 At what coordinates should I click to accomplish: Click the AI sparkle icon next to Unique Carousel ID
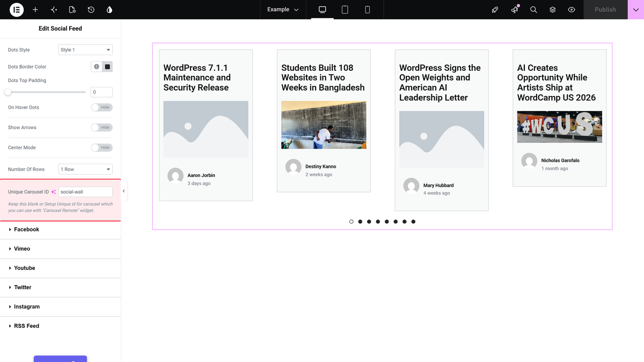54,192
